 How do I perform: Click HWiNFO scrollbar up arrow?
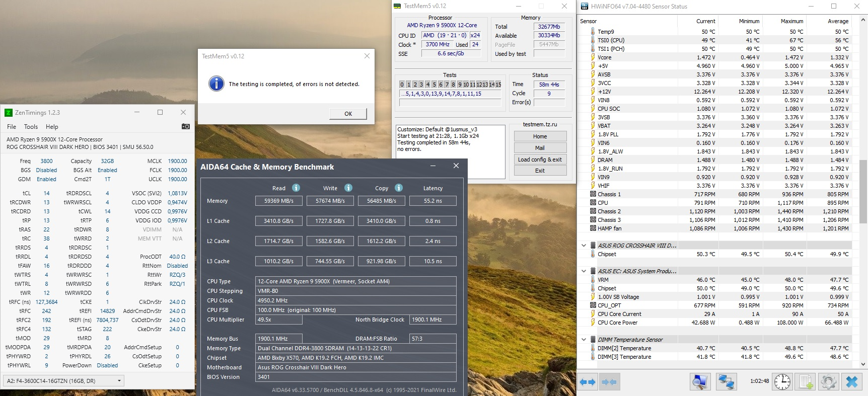[x=863, y=21]
